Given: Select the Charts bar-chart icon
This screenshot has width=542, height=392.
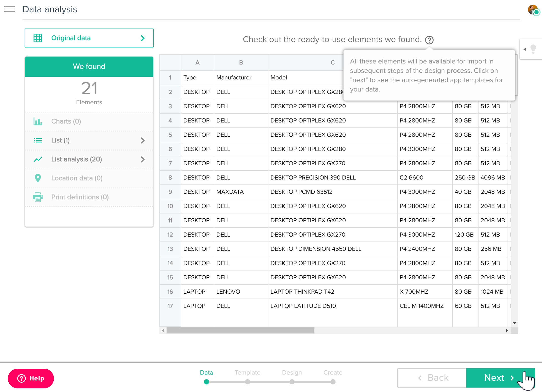Looking at the screenshot, I should [x=38, y=121].
